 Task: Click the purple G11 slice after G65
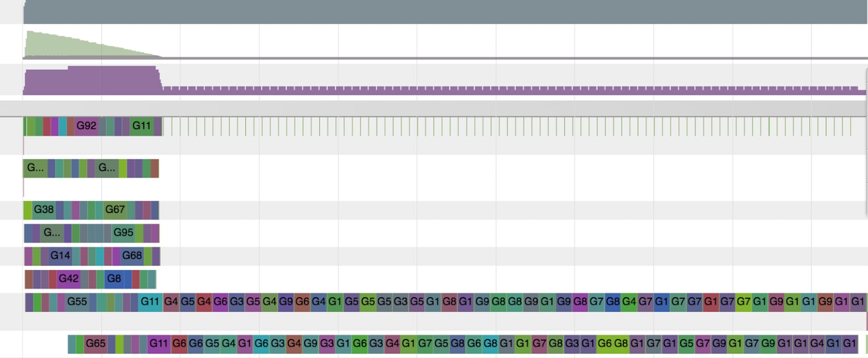coord(158,344)
